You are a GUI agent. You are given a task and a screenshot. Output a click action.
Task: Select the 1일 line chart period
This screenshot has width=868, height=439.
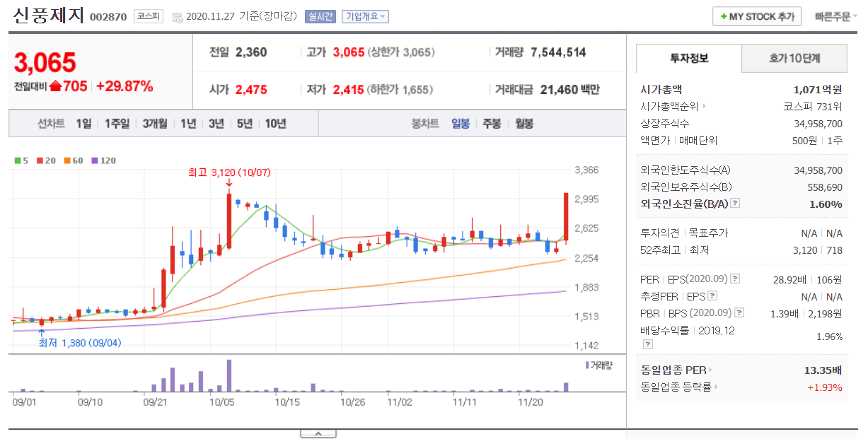click(83, 124)
